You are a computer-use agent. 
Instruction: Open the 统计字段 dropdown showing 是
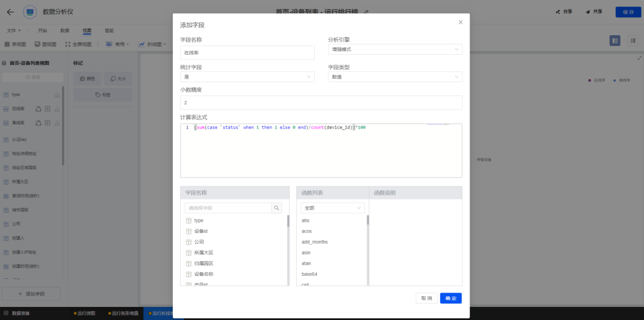pos(247,77)
